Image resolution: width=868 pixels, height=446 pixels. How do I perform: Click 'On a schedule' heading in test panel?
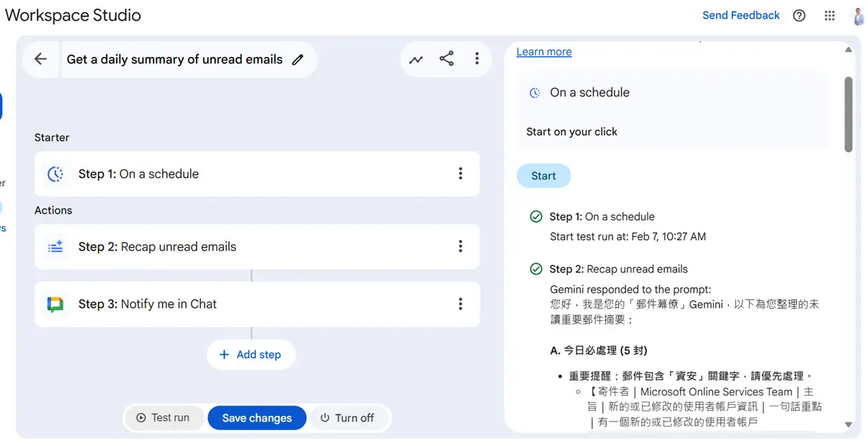tap(590, 93)
